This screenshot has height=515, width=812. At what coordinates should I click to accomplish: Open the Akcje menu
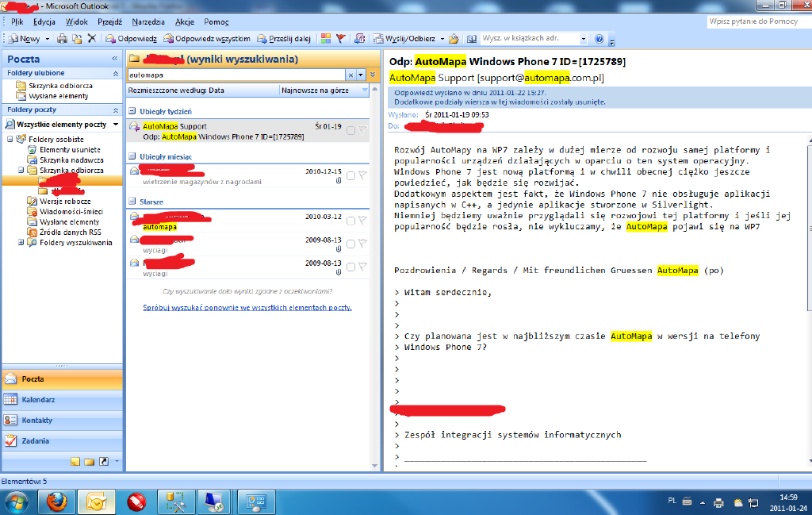(x=185, y=21)
